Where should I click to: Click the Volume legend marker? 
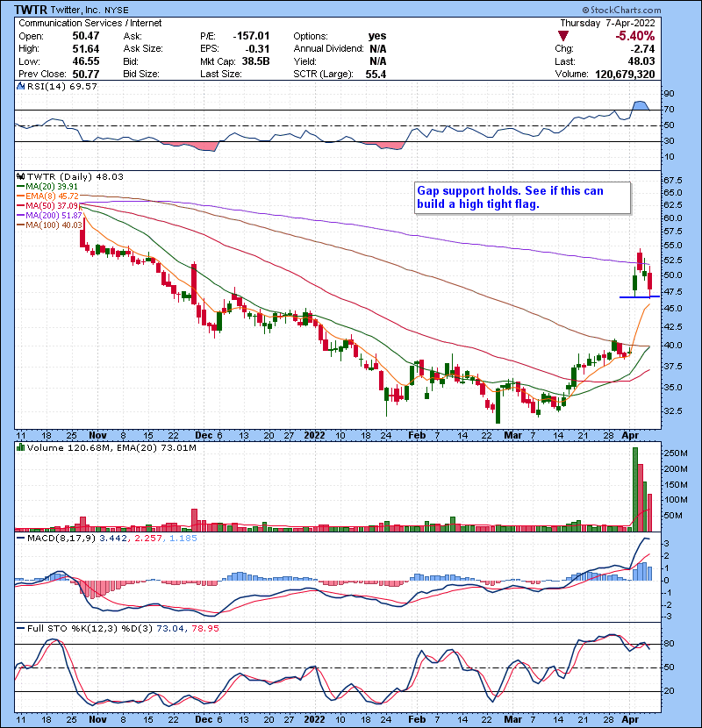[20, 448]
